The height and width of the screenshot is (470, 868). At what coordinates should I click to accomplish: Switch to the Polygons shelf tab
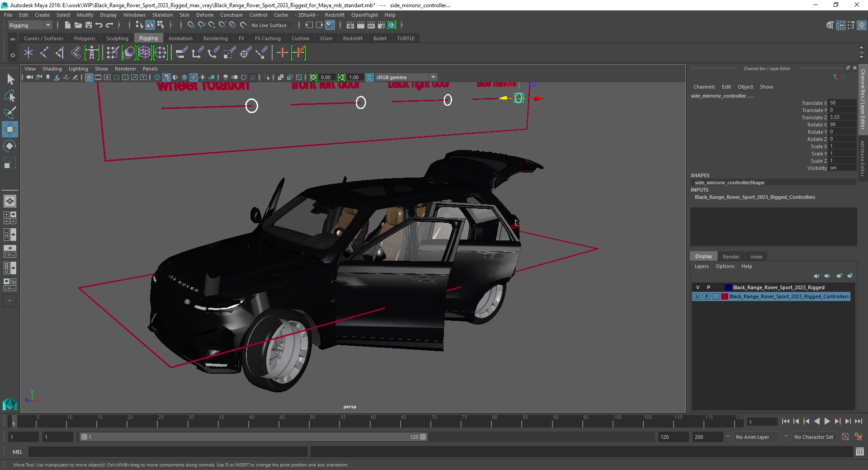point(85,38)
